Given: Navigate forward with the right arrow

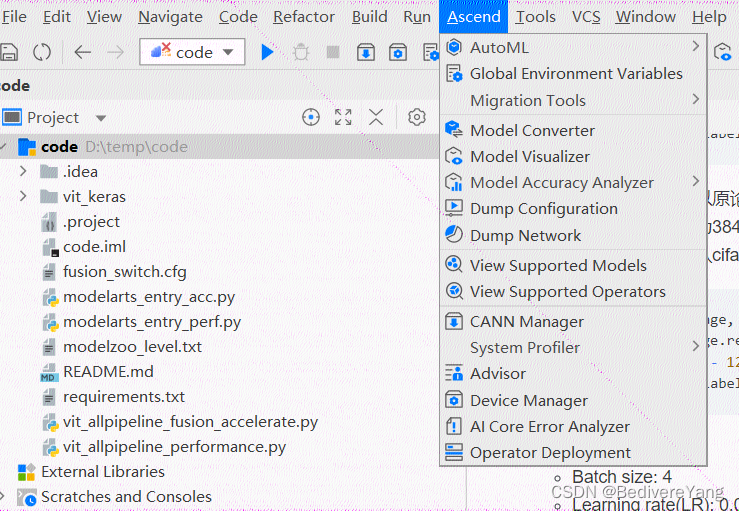Looking at the screenshot, I should click(x=115, y=52).
